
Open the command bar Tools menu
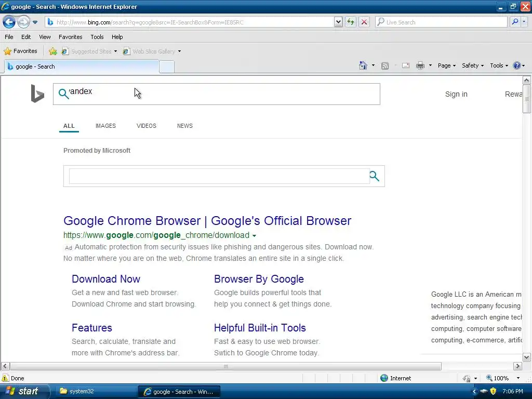click(499, 65)
